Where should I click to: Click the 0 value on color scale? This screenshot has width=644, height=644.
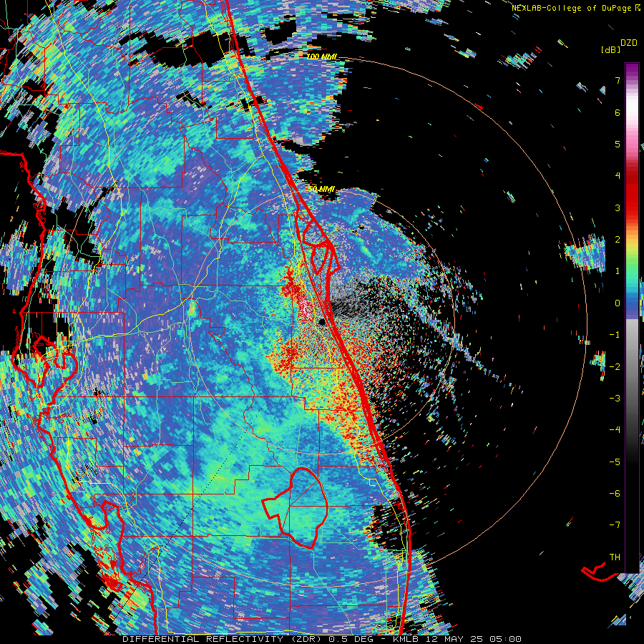click(618, 303)
